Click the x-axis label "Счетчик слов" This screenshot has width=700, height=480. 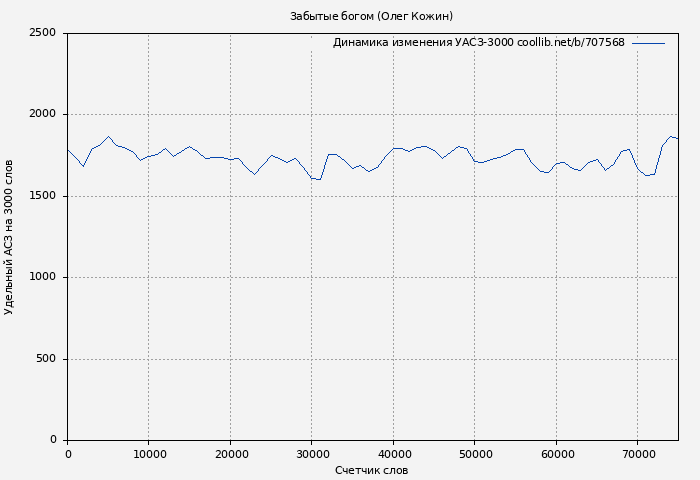(x=371, y=470)
